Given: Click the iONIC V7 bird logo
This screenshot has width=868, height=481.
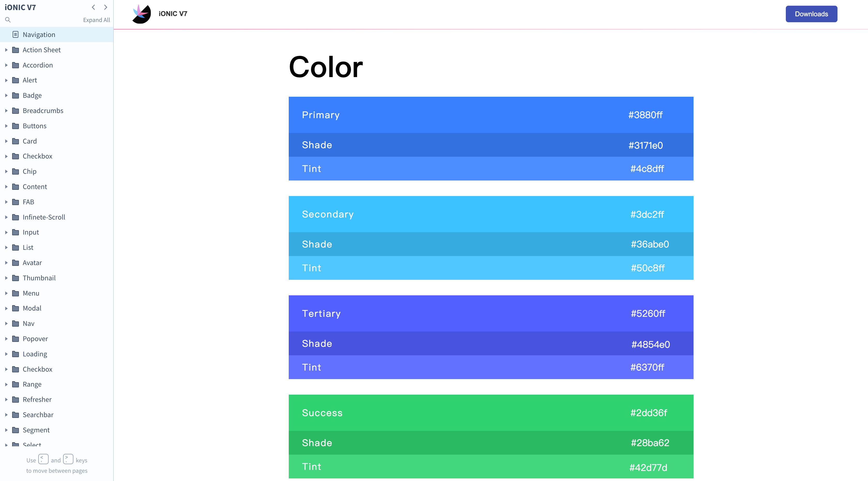Looking at the screenshot, I should point(142,14).
